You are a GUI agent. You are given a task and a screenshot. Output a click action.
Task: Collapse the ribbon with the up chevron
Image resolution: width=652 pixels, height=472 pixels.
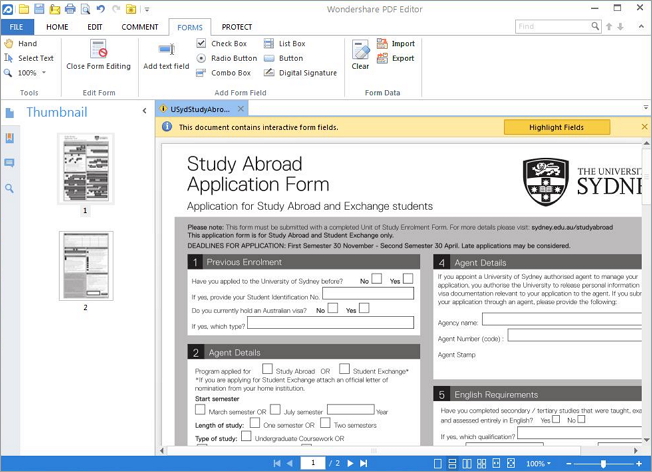coord(641,26)
